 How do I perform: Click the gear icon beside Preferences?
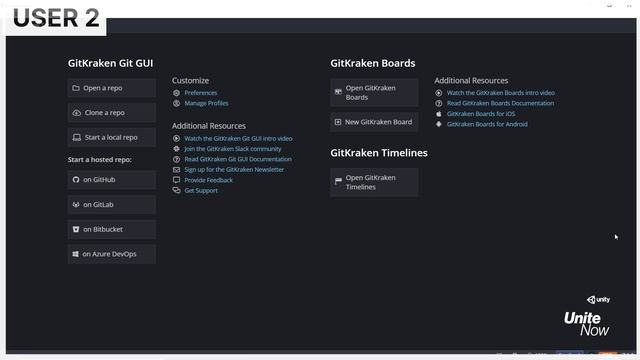coord(176,93)
